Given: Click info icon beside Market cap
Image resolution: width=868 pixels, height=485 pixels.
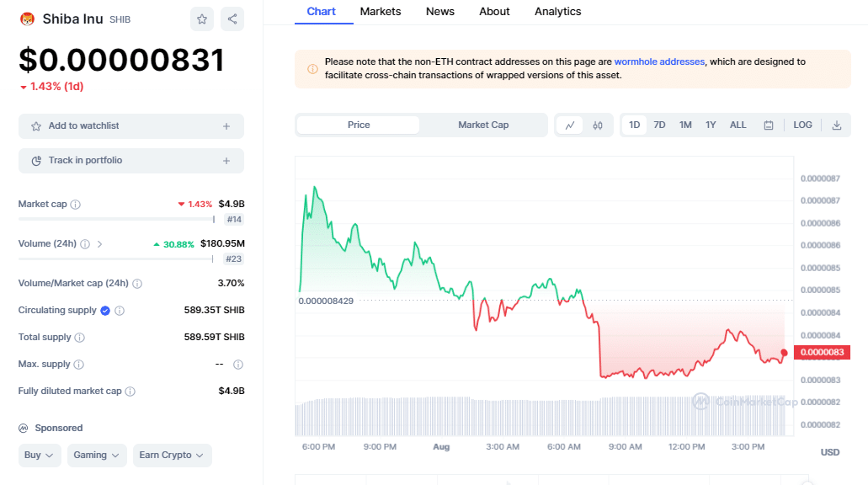Looking at the screenshot, I should 76,205.
